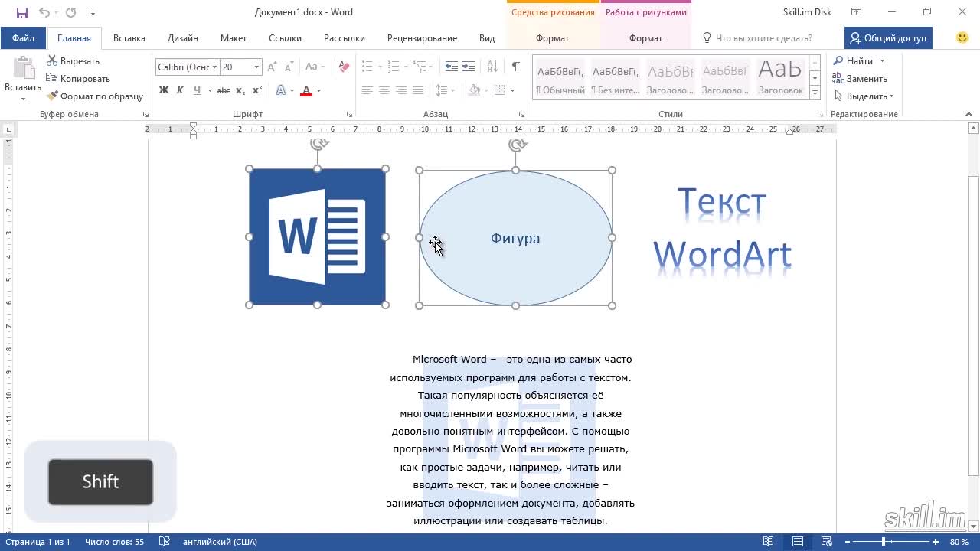Click the Undo arrow in the quick access toolbar
Screen dimensions: 980x551
click(44, 12)
